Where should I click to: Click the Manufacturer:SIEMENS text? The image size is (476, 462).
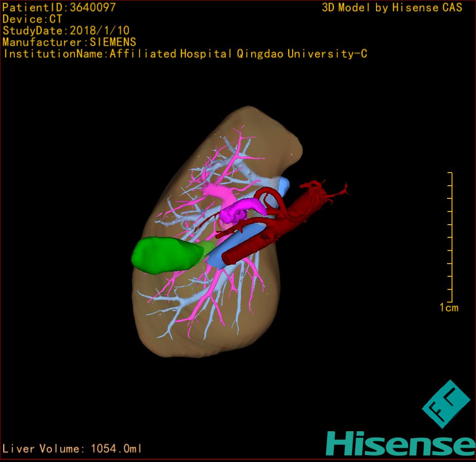tap(69, 42)
